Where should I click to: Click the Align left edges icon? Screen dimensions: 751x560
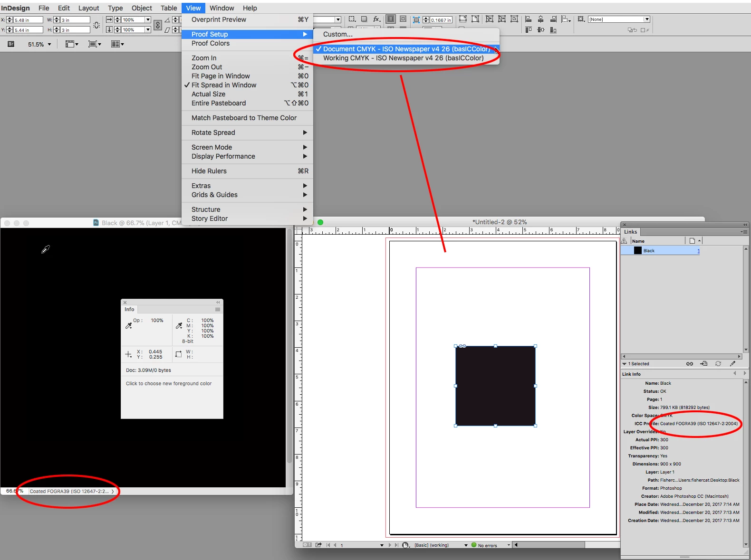pos(528,19)
